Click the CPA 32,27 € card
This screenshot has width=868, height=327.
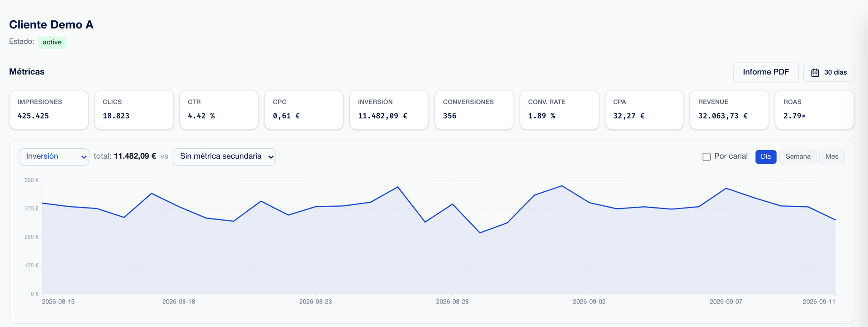click(644, 110)
